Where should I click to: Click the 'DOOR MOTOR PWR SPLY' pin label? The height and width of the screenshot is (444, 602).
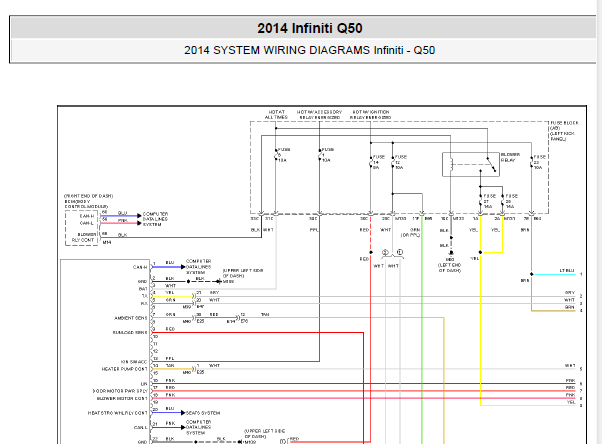(120, 391)
